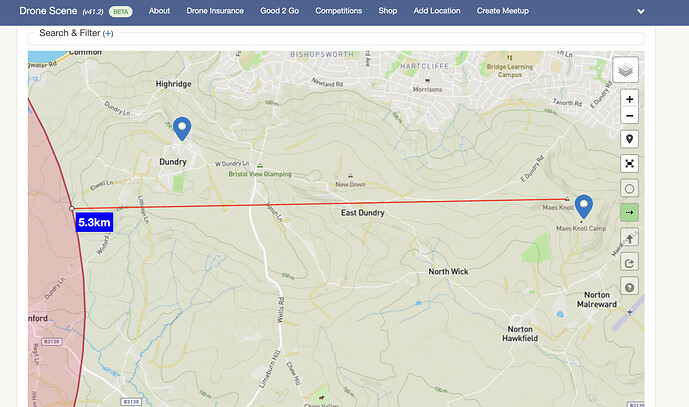
Task: Go to Drone Insurance page
Action: point(215,11)
